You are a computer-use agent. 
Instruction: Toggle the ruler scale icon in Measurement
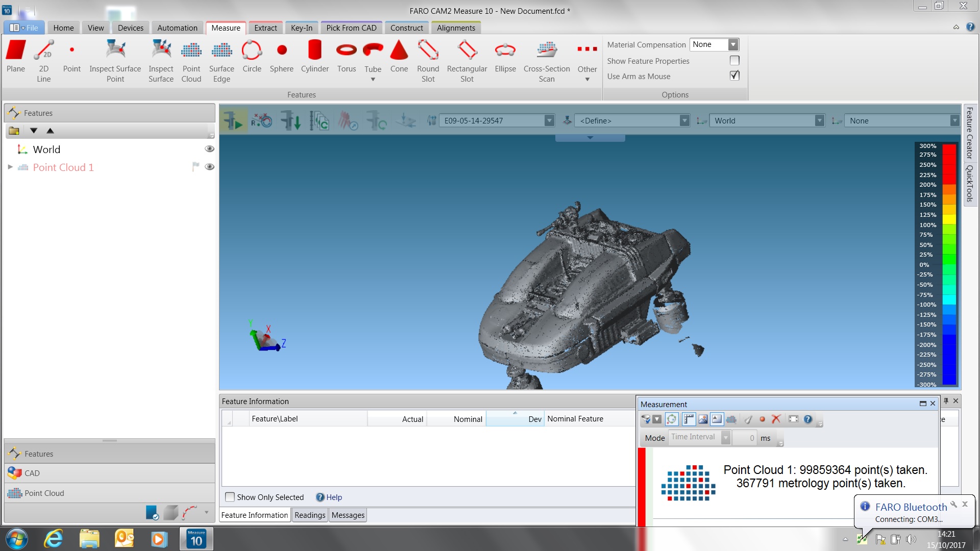pyautogui.click(x=689, y=419)
